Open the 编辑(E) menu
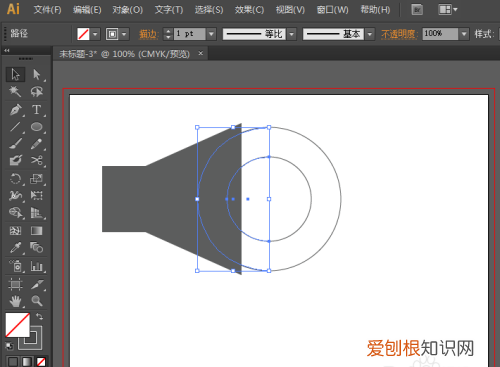This screenshot has height=367, width=500. [x=87, y=10]
